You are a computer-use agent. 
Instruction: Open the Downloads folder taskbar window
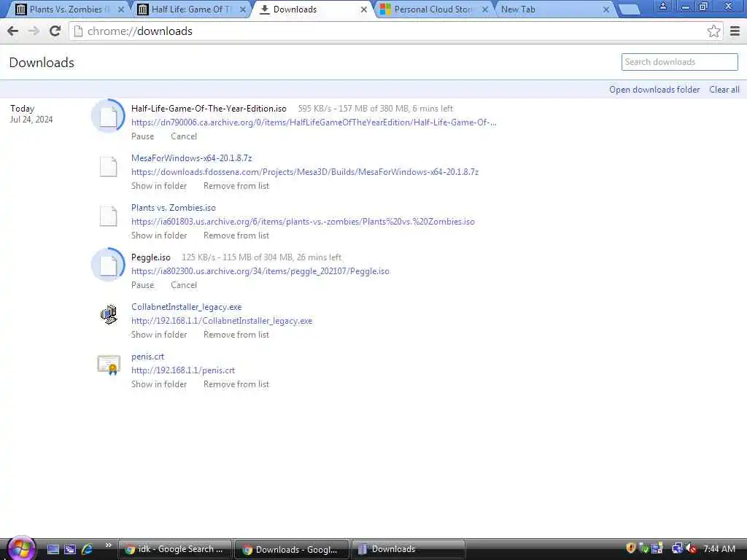tap(409, 549)
